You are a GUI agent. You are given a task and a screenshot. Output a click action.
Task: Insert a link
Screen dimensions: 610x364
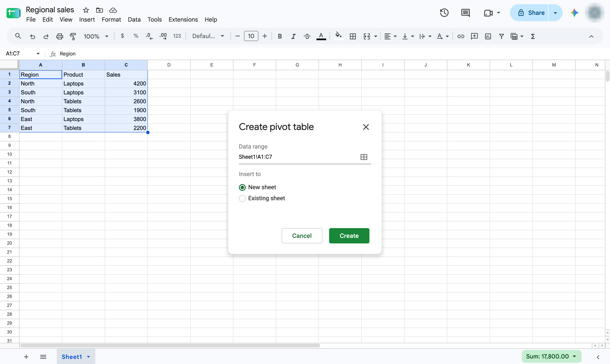[x=460, y=36]
